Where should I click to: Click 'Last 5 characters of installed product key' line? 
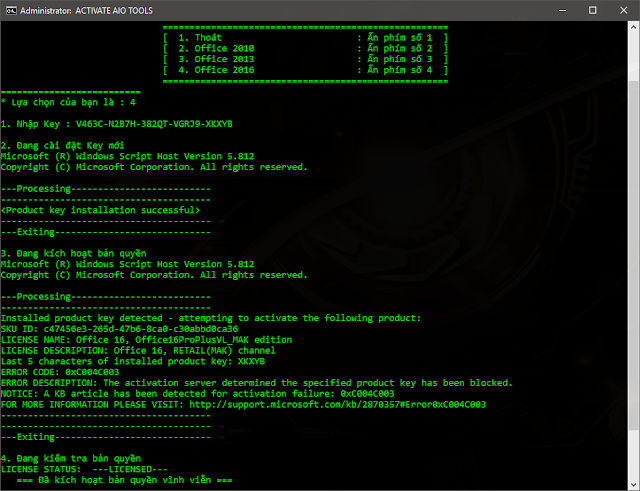click(133, 362)
